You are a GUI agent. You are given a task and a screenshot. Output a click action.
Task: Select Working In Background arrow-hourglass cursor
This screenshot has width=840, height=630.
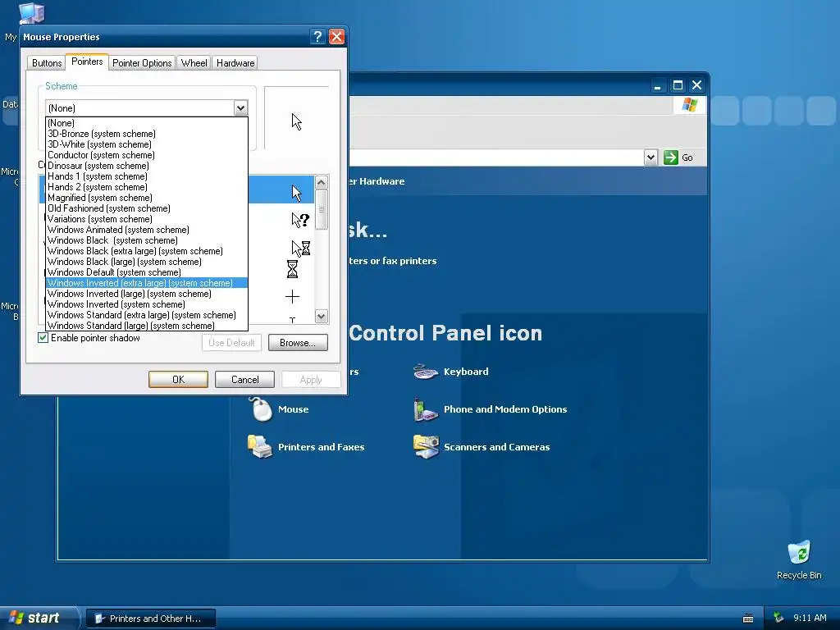[300, 248]
